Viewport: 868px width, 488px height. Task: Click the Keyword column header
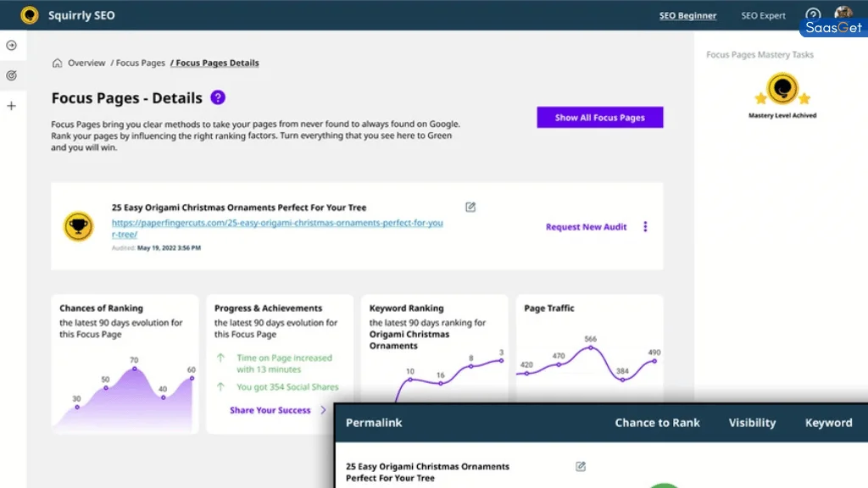(x=828, y=423)
